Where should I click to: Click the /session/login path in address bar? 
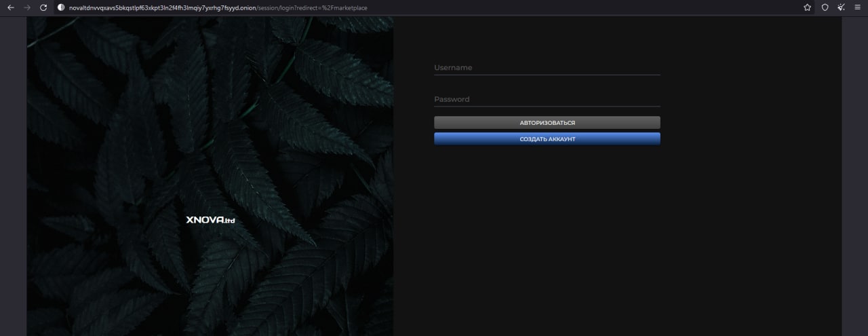click(277, 7)
